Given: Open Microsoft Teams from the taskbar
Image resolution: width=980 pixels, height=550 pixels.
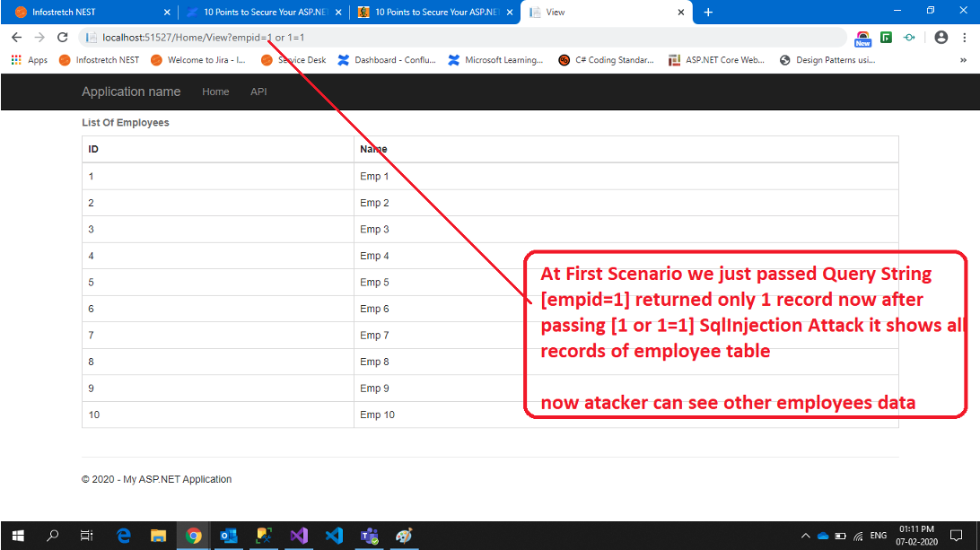Looking at the screenshot, I should pos(369,536).
